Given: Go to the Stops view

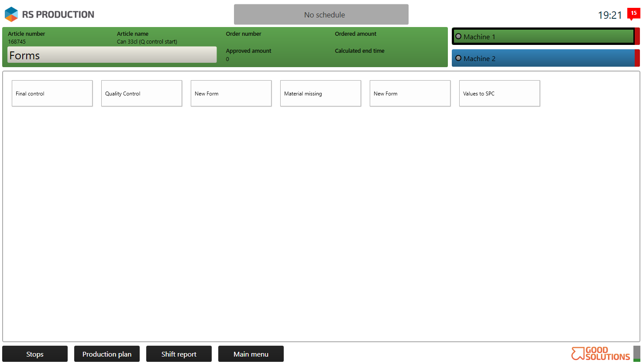Looking at the screenshot, I should tap(35, 354).
